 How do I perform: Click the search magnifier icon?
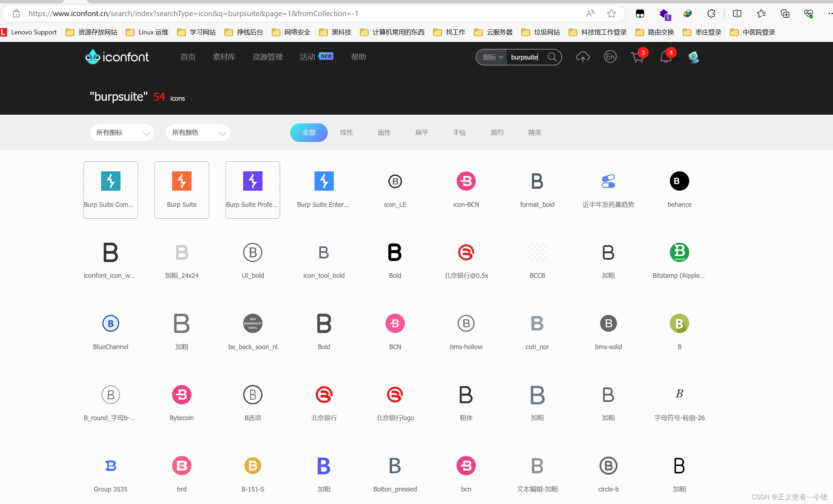tap(552, 57)
